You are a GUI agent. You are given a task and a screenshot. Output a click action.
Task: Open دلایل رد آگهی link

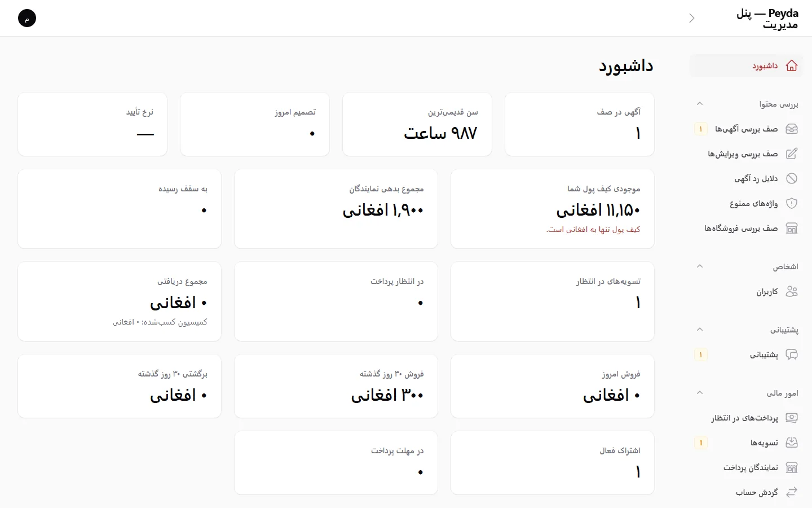(746, 179)
